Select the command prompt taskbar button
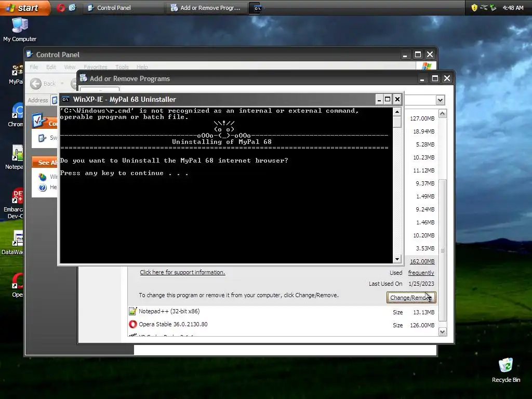Viewport: 532px width, 399px height. 257,8
